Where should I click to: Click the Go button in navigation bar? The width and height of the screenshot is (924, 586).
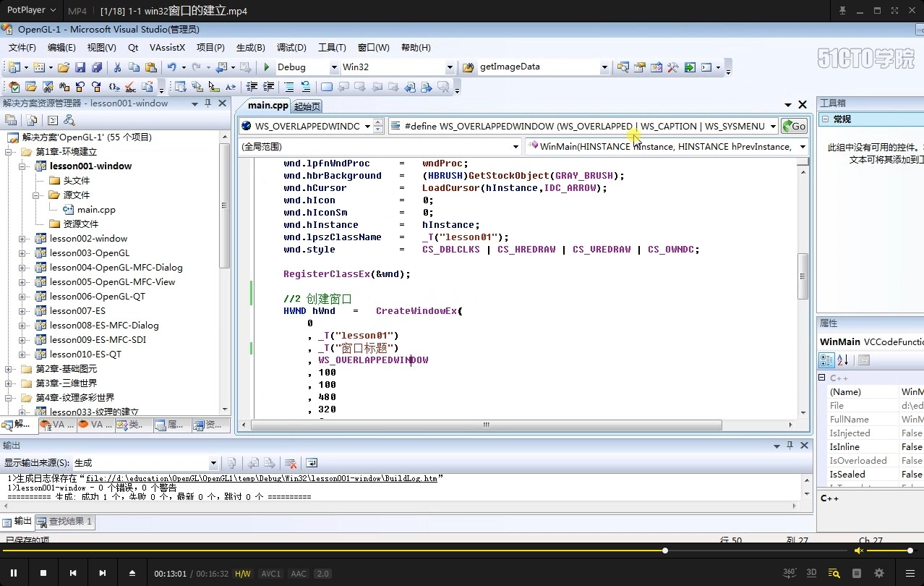click(794, 126)
